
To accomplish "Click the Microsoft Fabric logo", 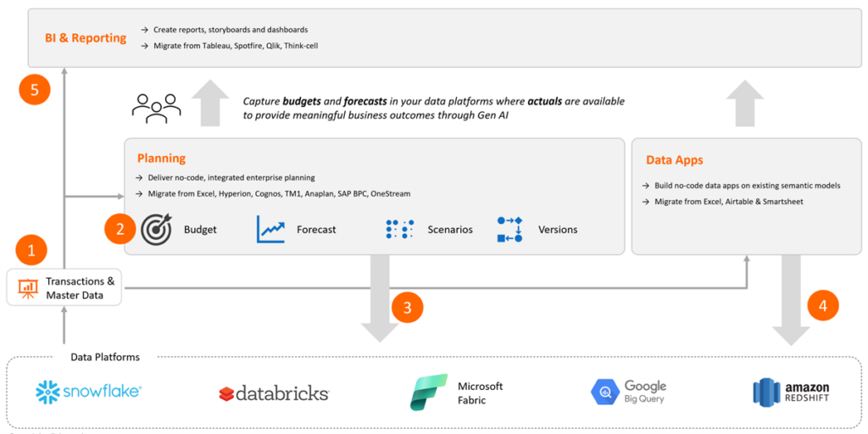I will pyautogui.click(x=457, y=392).
